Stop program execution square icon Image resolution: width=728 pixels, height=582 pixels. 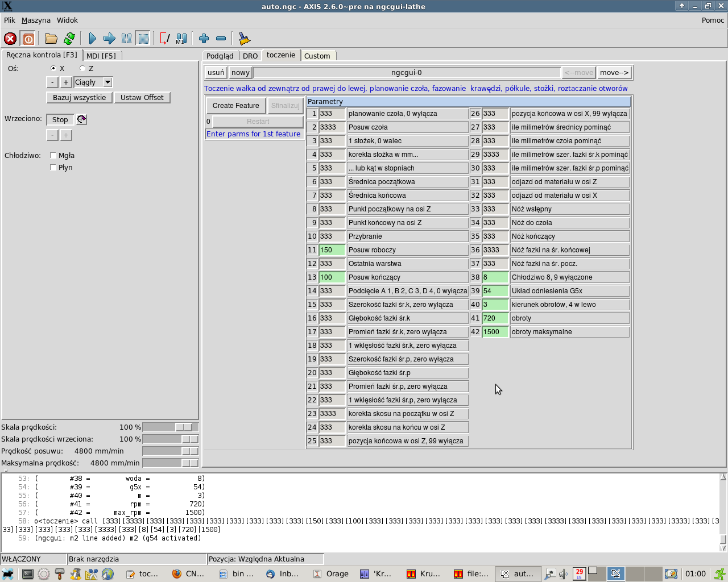coord(143,39)
